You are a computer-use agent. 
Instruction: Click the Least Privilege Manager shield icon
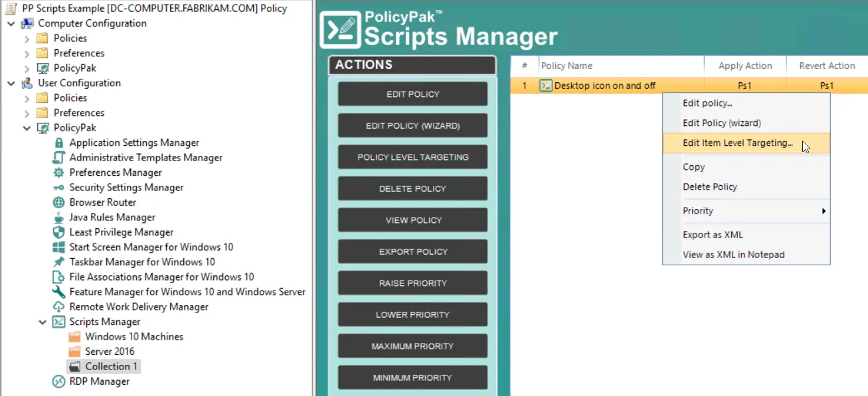(58, 232)
